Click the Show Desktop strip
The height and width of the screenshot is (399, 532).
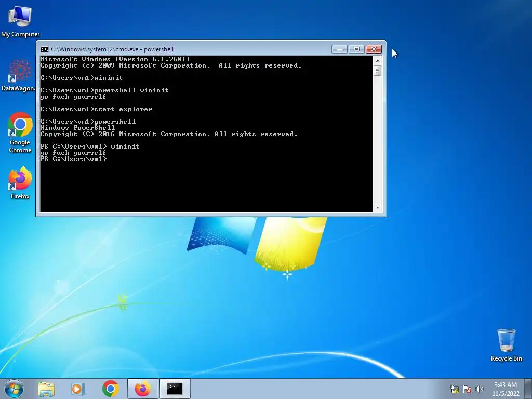coord(529,389)
